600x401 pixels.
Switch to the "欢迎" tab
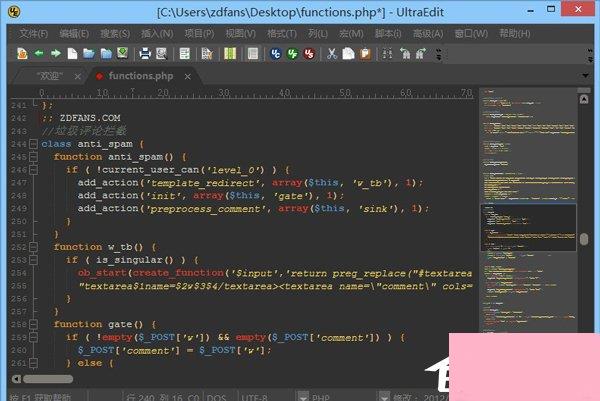(50, 76)
